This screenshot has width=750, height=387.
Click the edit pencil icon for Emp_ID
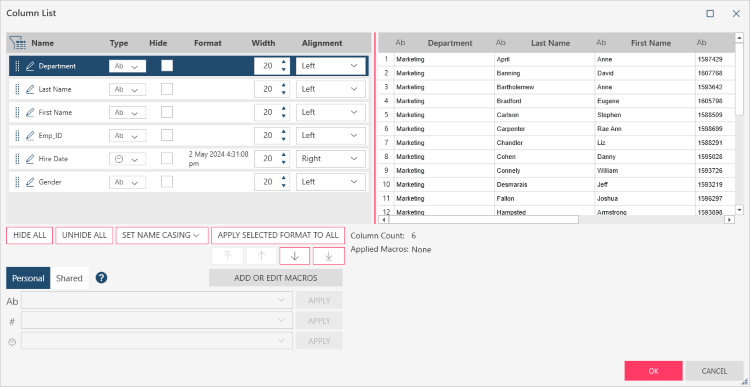pos(30,135)
